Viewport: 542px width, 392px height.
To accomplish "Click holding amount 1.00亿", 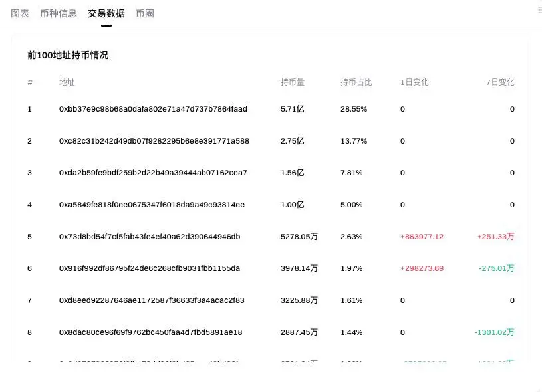I will point(293,205).
